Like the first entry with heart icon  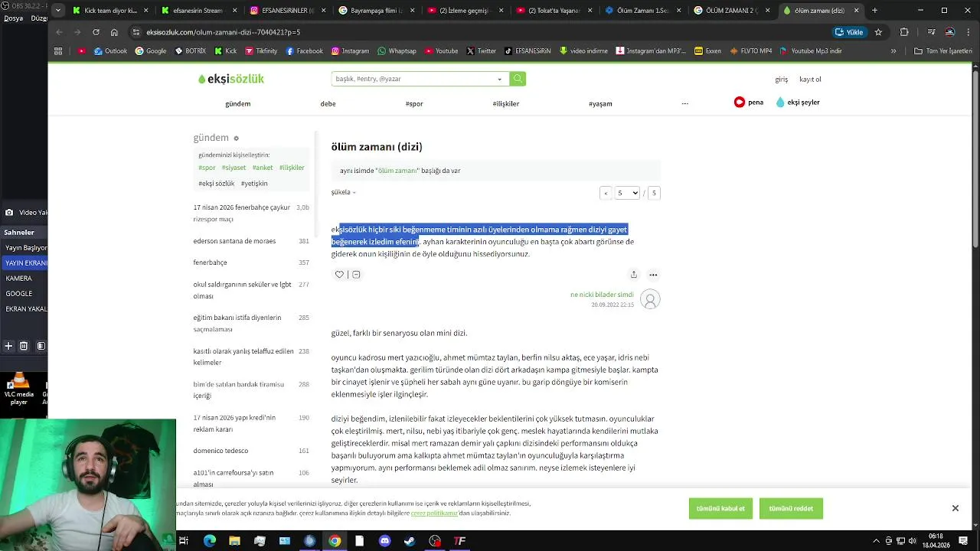pyautogui.click(x=339, y=275)
